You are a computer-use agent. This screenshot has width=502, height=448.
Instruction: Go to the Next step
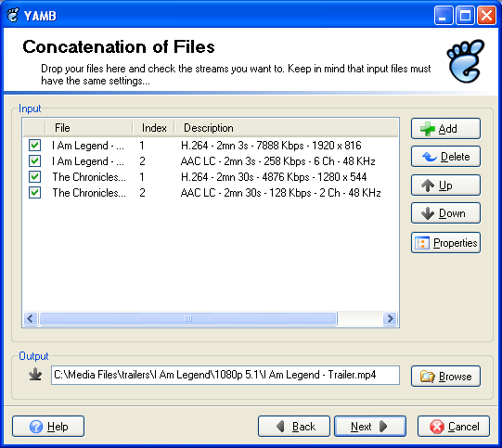coord(370,427)
